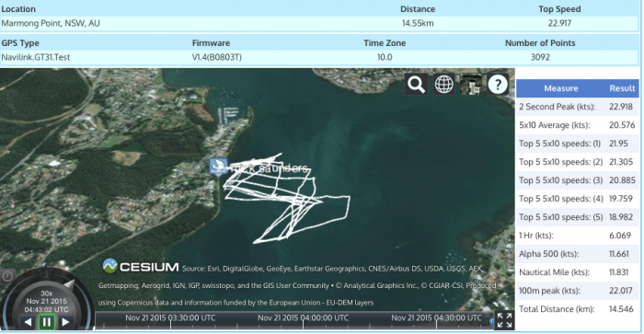
Task: Toggle fullscreen map view
Action: [504, 320]
